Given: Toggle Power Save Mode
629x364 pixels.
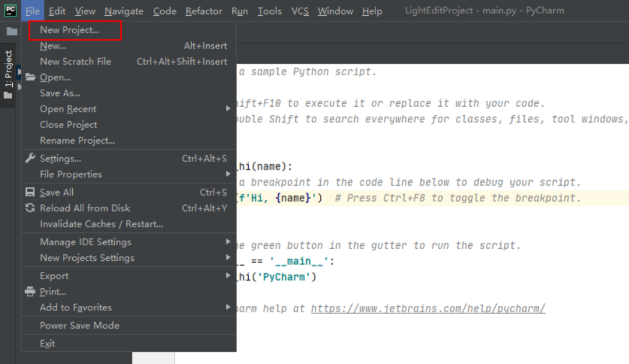Looking at the screenshot, I should point(129,326).
